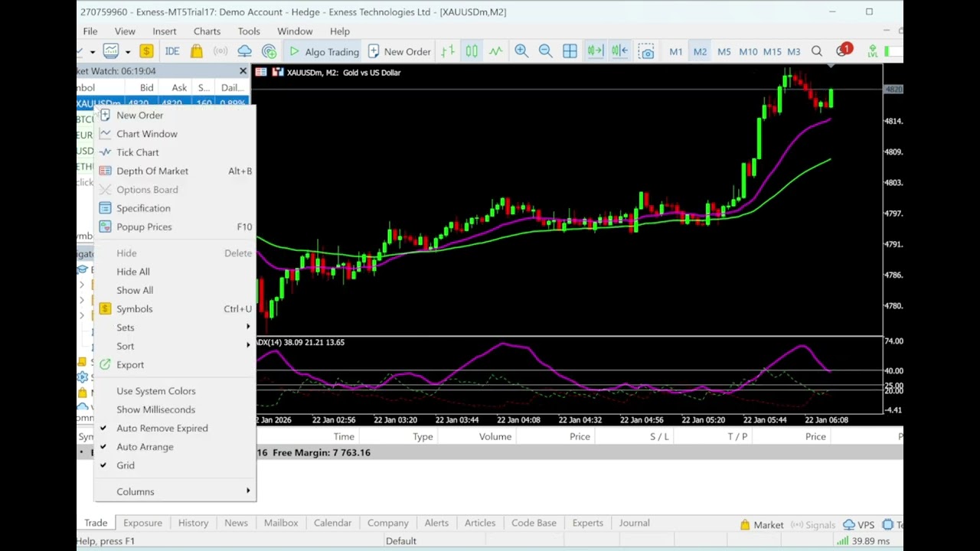Switch to the History tab
Screen dimensions: 980x551
click(193, 523)
